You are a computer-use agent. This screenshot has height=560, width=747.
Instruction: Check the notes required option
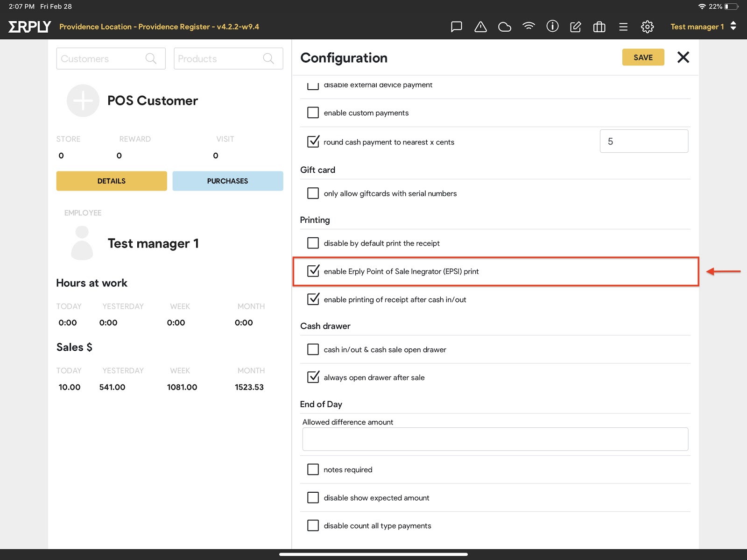pyautogui.click(x=313, y=469)
